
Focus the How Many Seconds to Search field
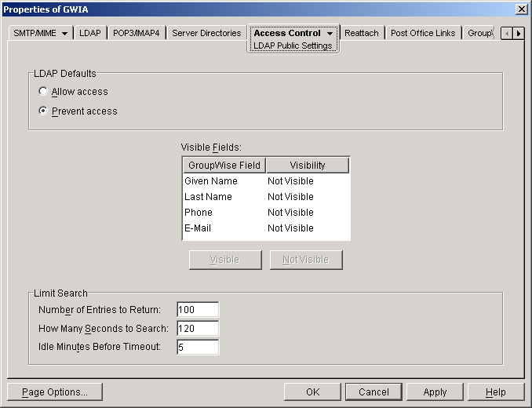coord(198,328)
